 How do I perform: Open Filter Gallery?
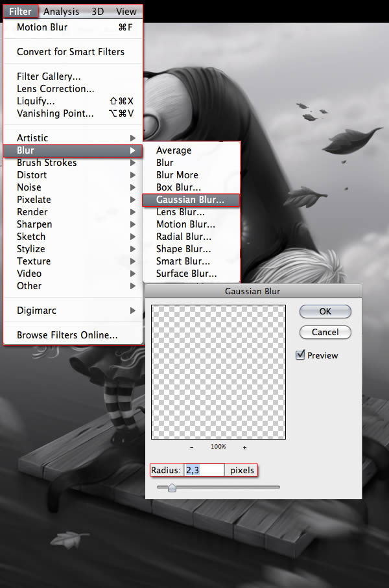pos(73,76)
